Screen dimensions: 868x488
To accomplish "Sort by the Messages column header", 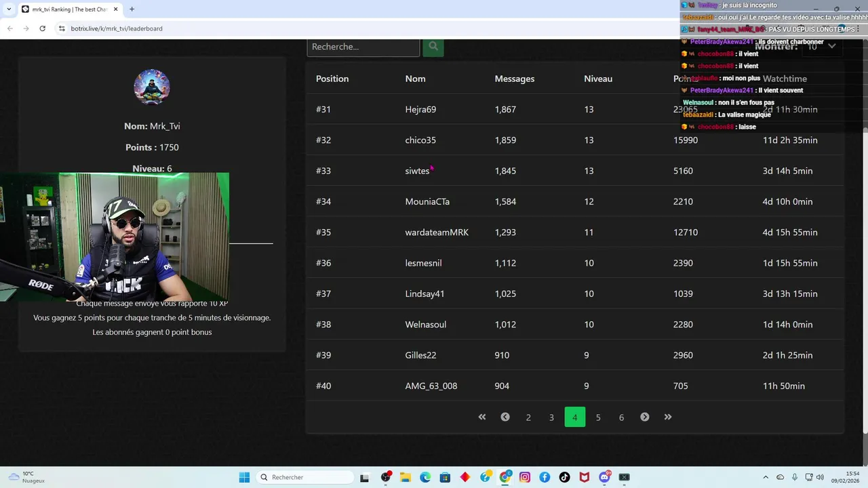I will point(515,79).
